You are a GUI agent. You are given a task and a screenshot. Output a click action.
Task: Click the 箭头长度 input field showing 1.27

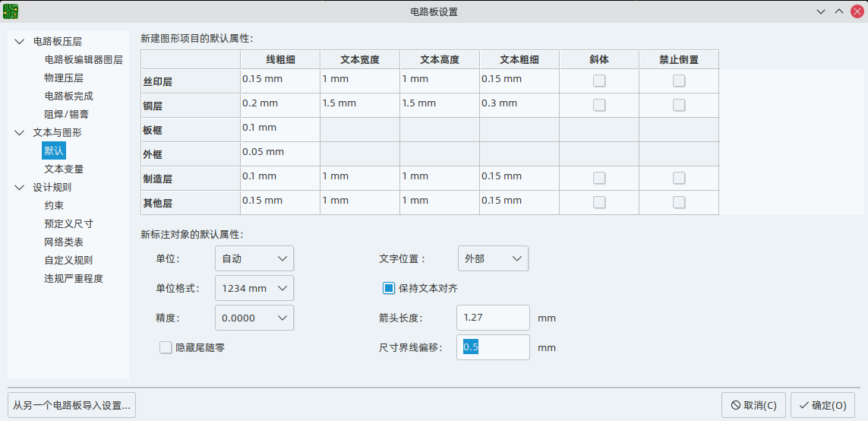(493, 318)
